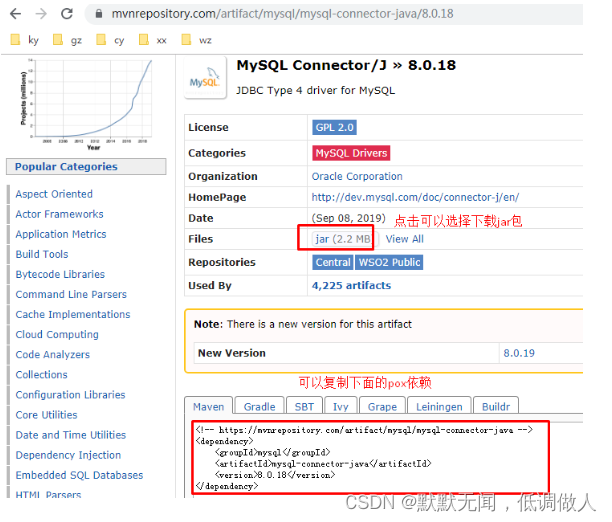This screenshot has height=522, width=612.
Task: Click the browser forward arrow
Action: tap(41, 14)
